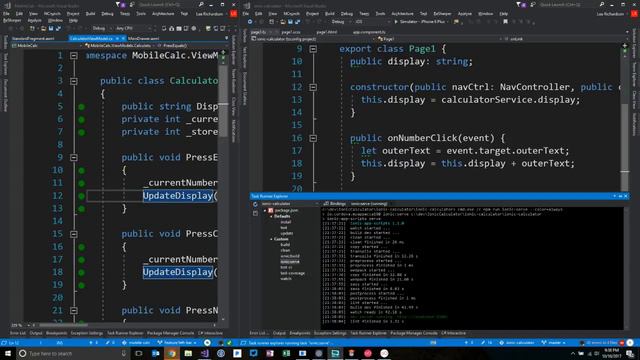The height and width of the screenshot is (360, 640).
Task: Open ionic-calculator project dropdown in Task Runner
Action: (x=289, y=204)
